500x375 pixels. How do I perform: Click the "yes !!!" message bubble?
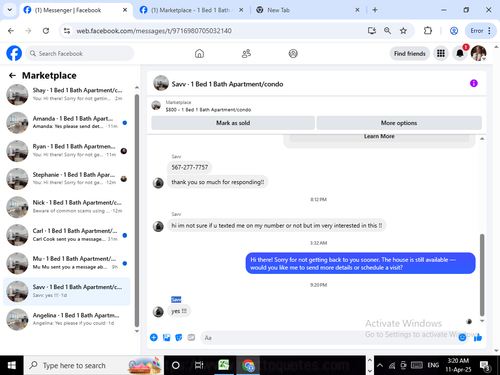[179, 311]
